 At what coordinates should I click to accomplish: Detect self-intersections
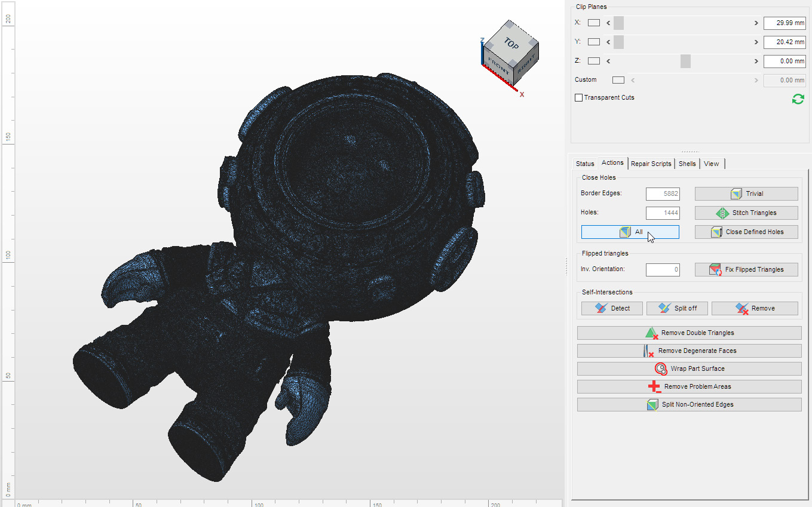(612, 308)
